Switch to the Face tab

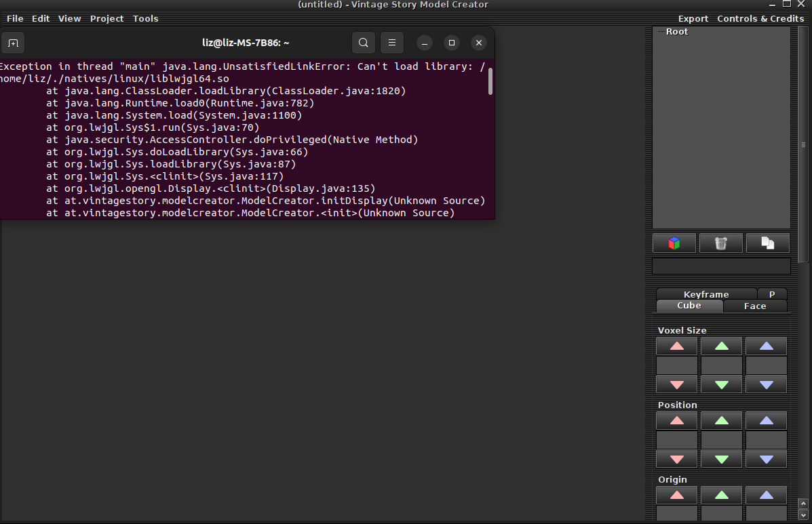(x=754, y=306)
